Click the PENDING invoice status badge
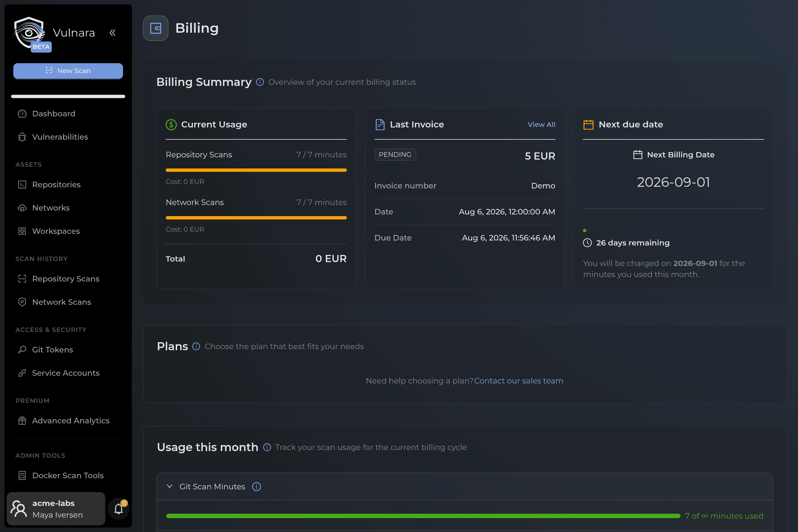798x532 pixels. [x=395, y=155]
